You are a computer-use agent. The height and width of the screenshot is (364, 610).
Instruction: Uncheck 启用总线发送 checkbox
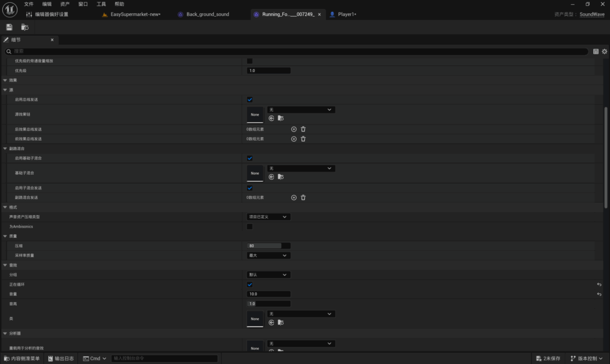tap(250, 99)
